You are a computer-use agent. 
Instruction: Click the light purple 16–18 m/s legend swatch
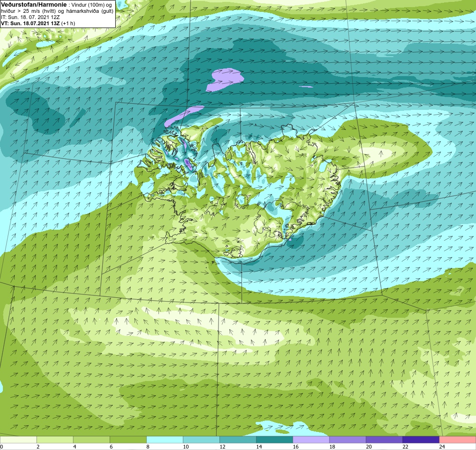click(x=311, y=440)
